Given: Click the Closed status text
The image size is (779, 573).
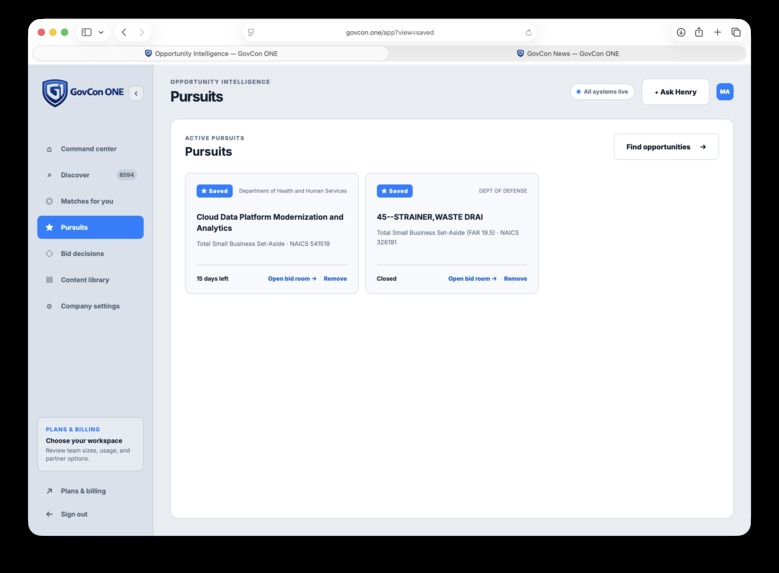Looking at the screenshot, I should (387, 279).
